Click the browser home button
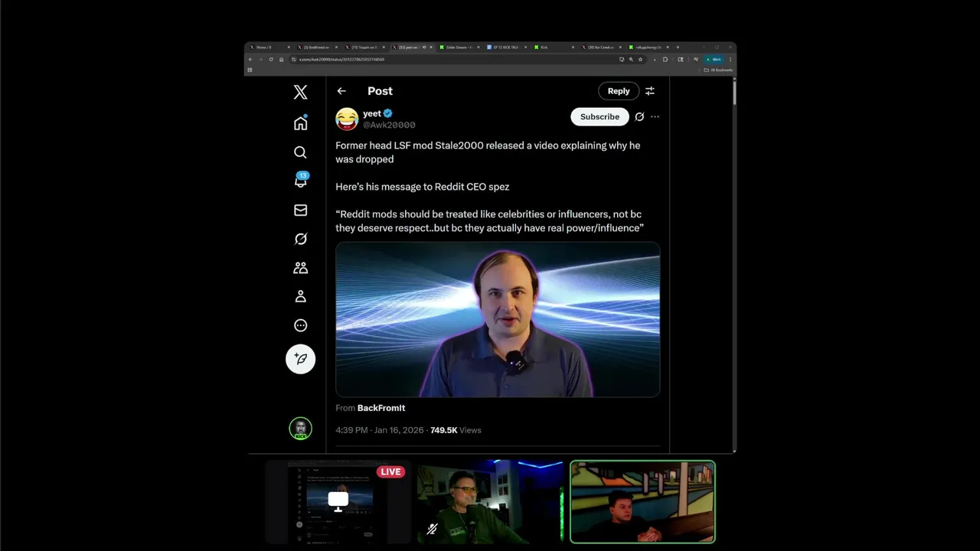Viewport: 980px width, 551px height. pos(281,59)
